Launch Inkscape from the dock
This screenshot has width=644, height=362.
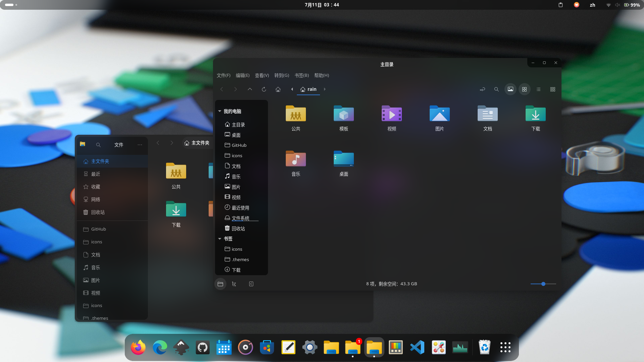[181, 347]
